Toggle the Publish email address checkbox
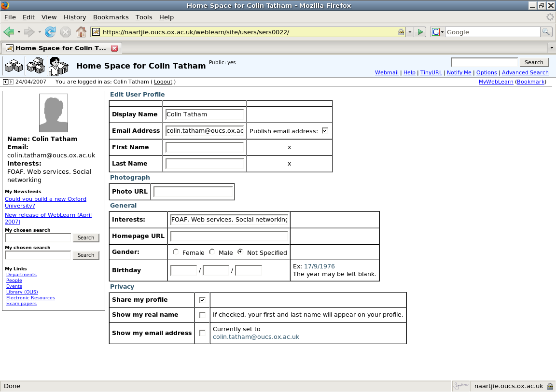The height and width of the screenshot is (392, 556). coord(325,131)
